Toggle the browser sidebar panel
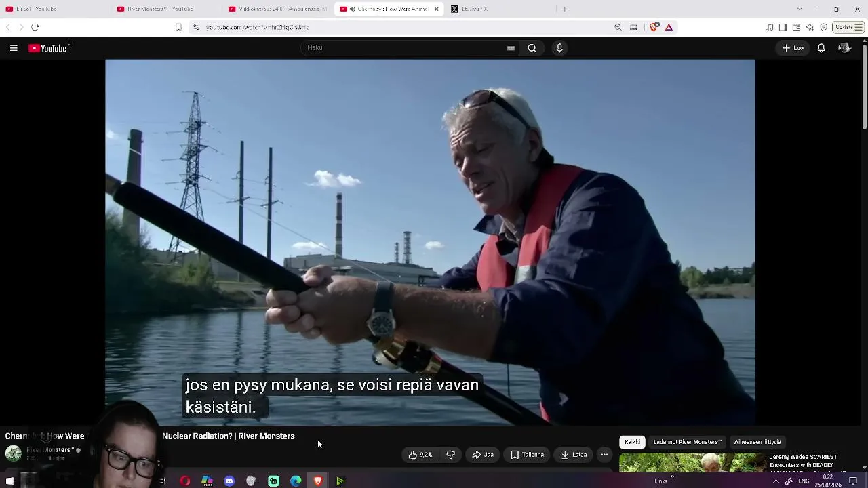Screen dimensions: 868x488 click(x=783, y=27)
